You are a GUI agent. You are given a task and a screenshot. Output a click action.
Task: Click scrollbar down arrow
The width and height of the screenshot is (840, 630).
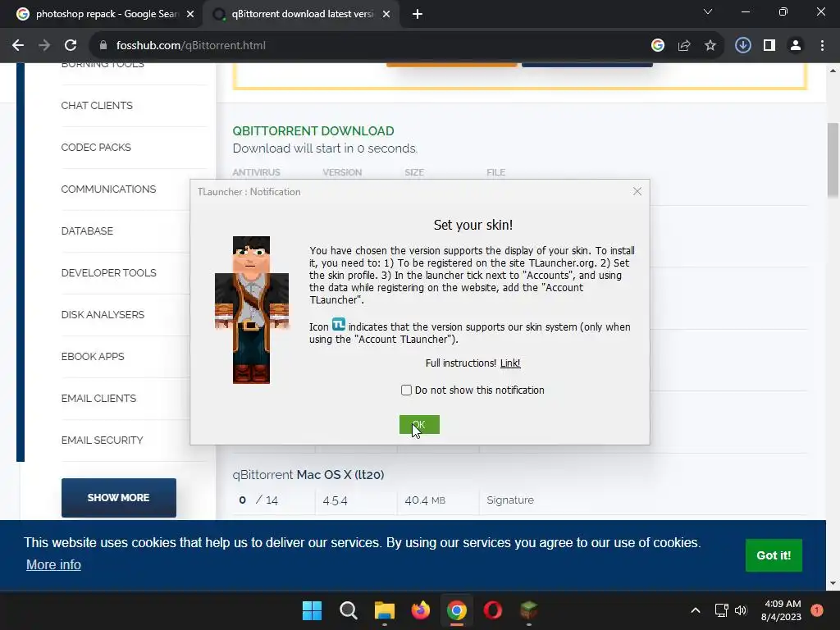click(833, 583)
